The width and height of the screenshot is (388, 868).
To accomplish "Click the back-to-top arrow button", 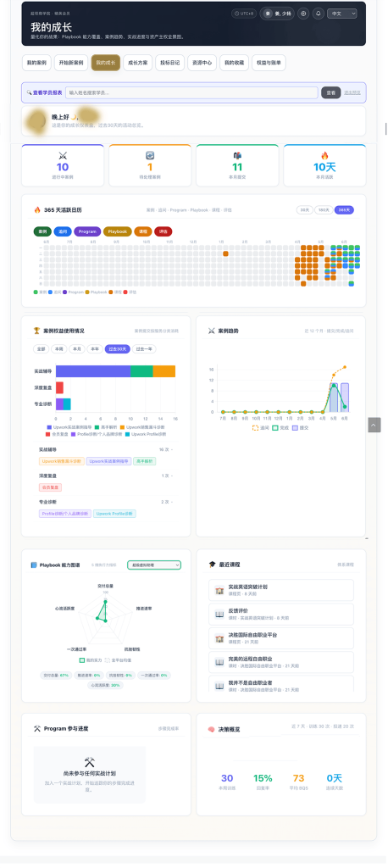I will coord(374,425).
